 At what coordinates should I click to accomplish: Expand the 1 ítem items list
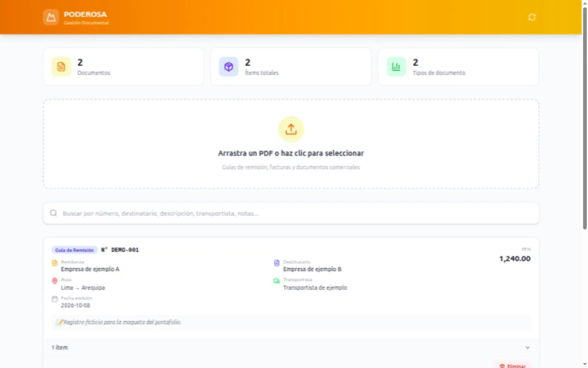291,347
